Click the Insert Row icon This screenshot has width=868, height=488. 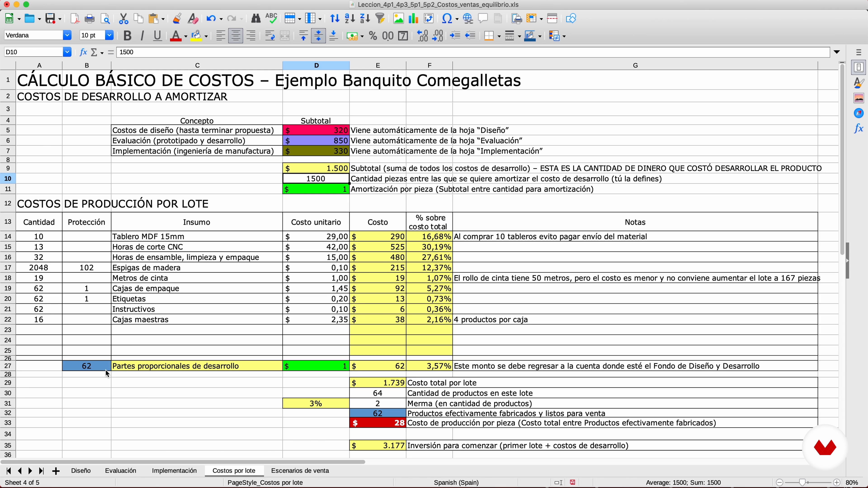pyautogui.click(x=289, y=19)
